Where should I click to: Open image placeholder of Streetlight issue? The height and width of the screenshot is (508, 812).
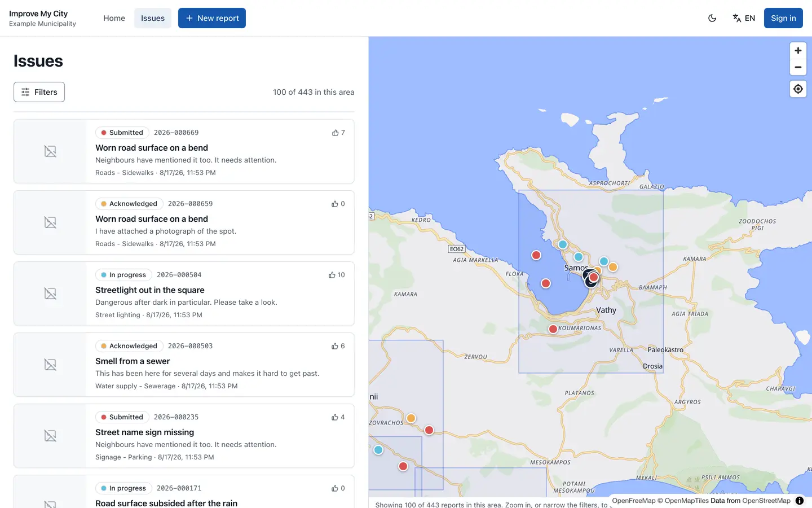[50, 294]
